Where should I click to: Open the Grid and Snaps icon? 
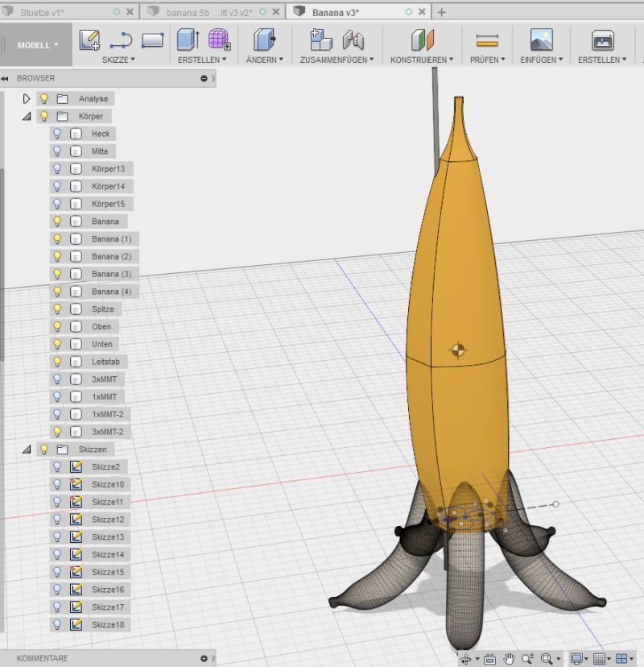(599, 659)
